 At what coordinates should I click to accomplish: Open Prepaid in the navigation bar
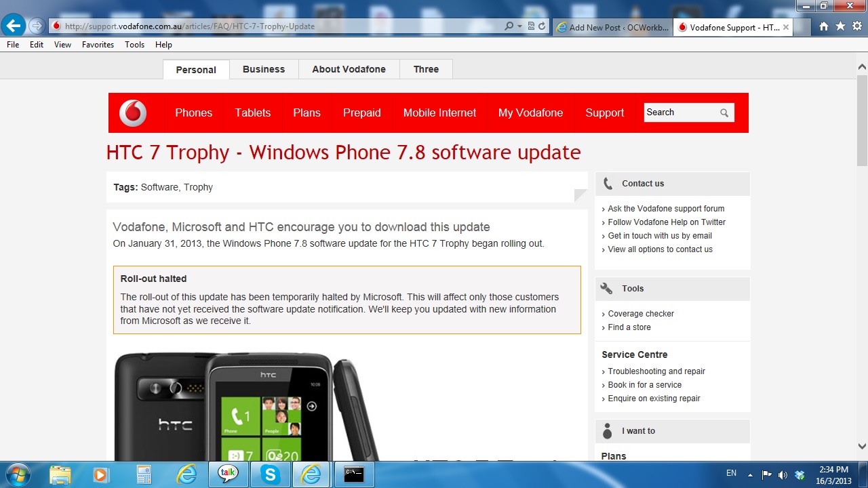[362, 113]
